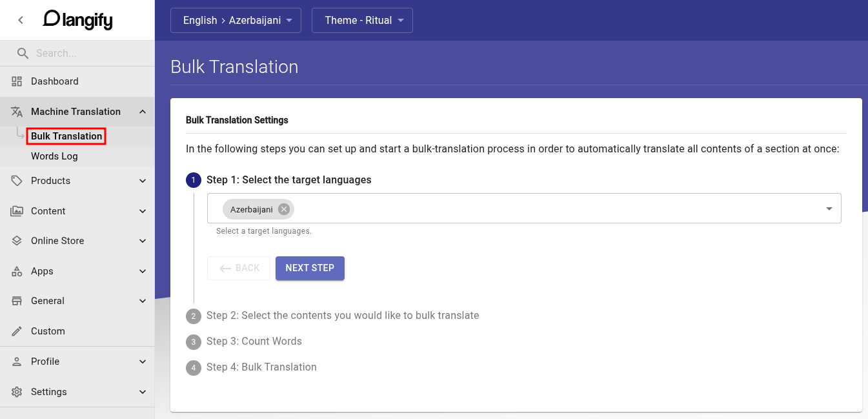This screenshot has height=419, width=868.
Task: Click the Bulk Translation Settings heading
Action: tap(237, 120)
